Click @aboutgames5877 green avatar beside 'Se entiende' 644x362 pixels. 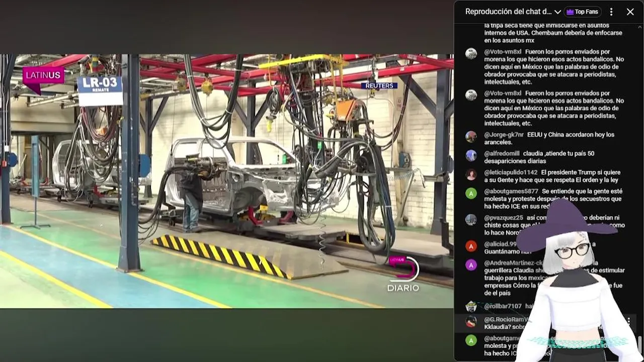coord(471,193)
